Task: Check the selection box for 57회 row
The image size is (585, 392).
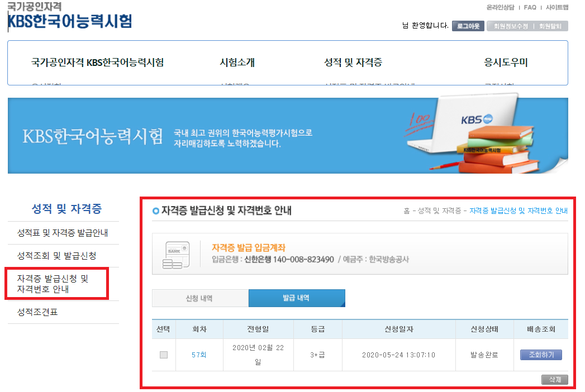Action: coord(163,355)
